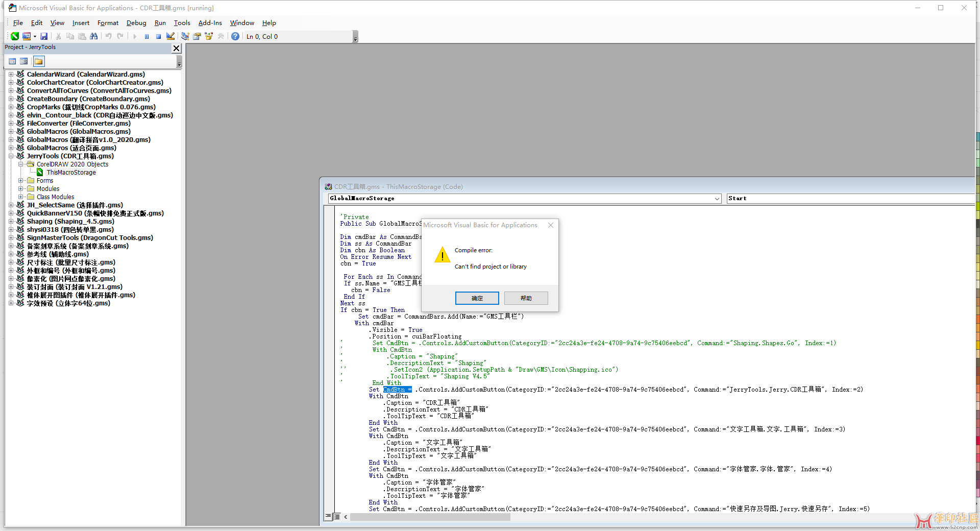The height and width of the screenshot is (531, 980).
Task: Click Full Module View button in code window
Action: tap(336, 517)
